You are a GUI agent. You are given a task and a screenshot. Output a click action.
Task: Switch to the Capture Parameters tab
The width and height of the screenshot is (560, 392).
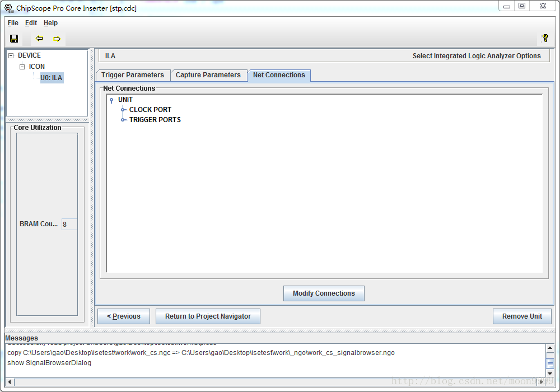(208, 75)
